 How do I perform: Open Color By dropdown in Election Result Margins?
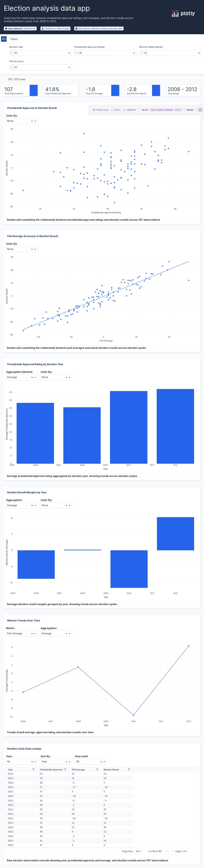70,505
